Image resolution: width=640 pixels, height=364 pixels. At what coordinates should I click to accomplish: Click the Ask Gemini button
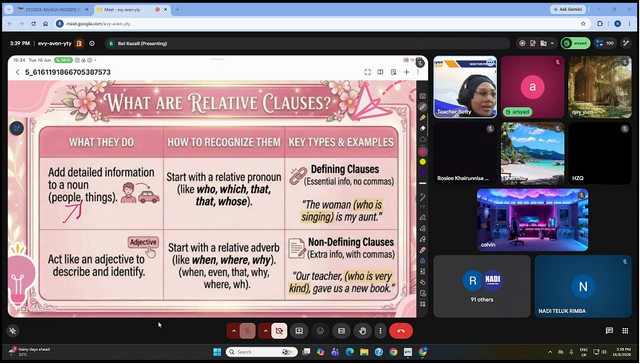pyautogui.click(x=568, y=9)
